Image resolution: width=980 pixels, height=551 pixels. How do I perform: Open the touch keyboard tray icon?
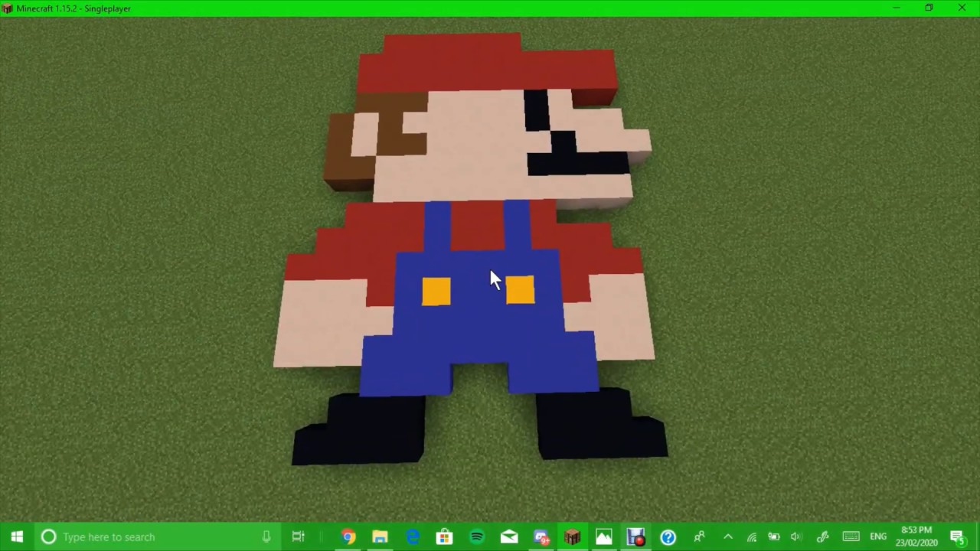[851, 536]
